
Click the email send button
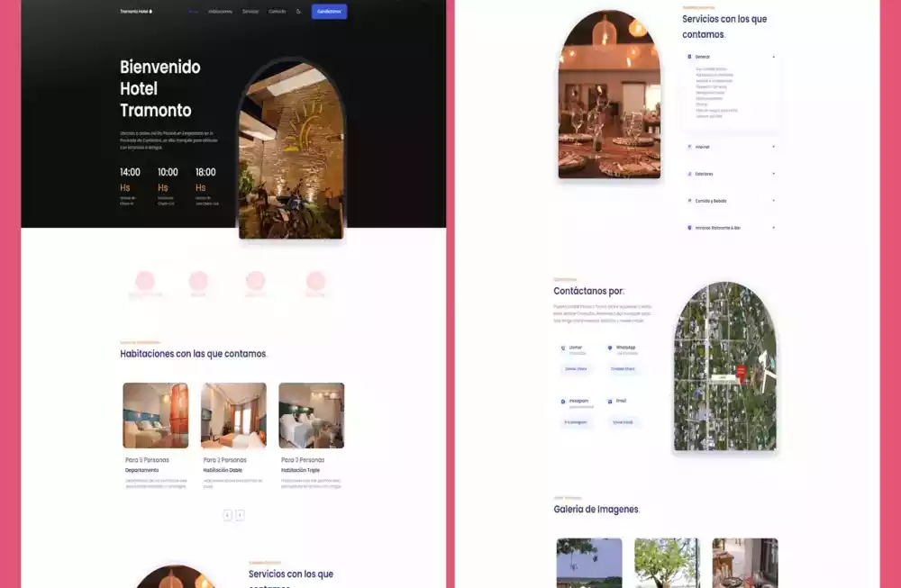tap(623, 422)
